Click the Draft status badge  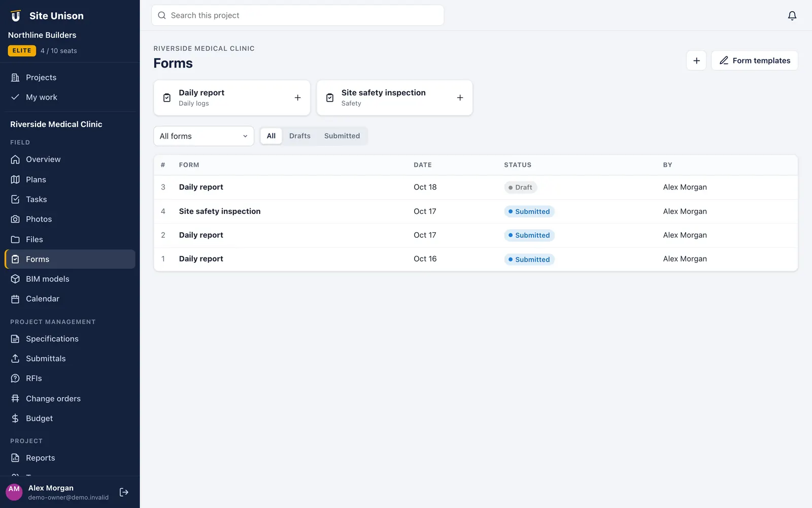pyautogui.click(x=520, y=187)
